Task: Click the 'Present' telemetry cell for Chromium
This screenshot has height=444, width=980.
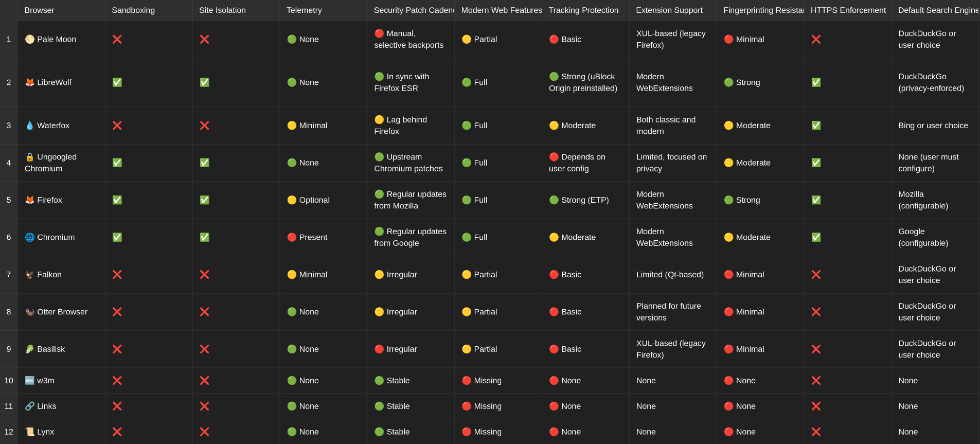Action: pos(324,237)
